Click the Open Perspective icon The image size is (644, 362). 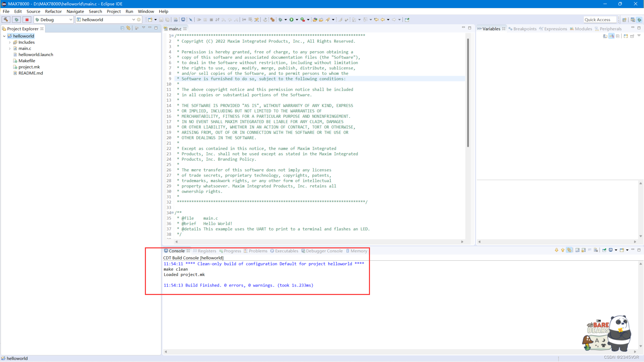click(625, 19)
